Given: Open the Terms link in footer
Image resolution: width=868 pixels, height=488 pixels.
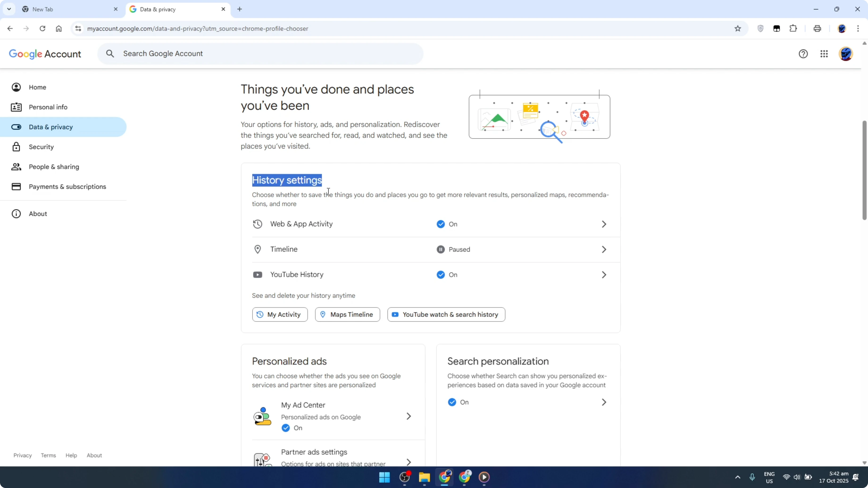Looking at the screenshot, I should tap(48, 455).
